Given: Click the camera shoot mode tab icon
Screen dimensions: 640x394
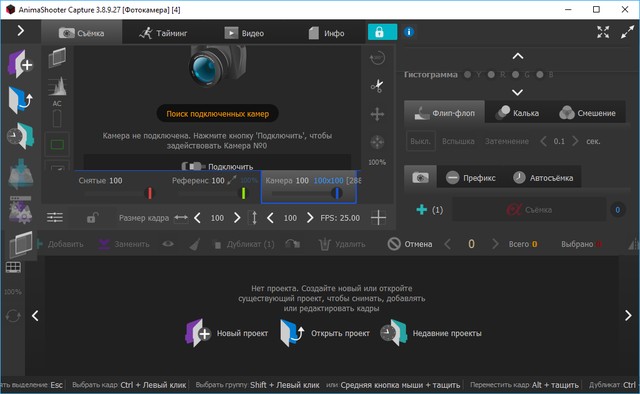Looking at the screenshot, I should point(420,178).
